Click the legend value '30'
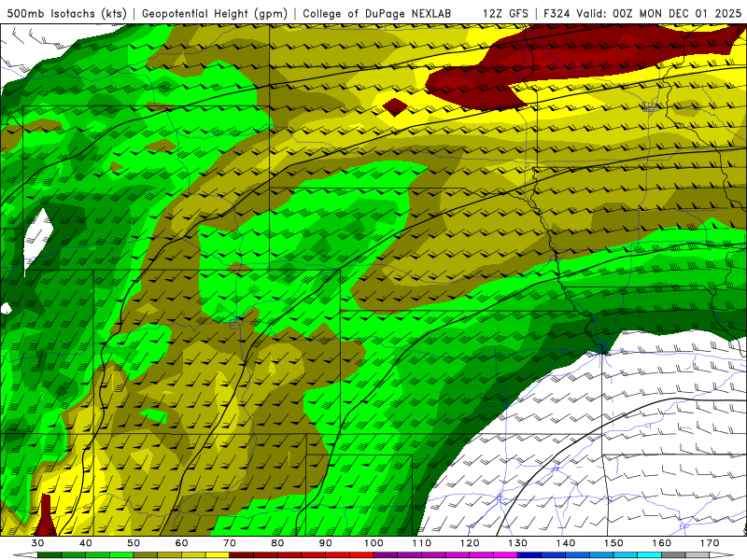This screenshot has width=747, height=560. pyautogui.click(x=37, y=543)
